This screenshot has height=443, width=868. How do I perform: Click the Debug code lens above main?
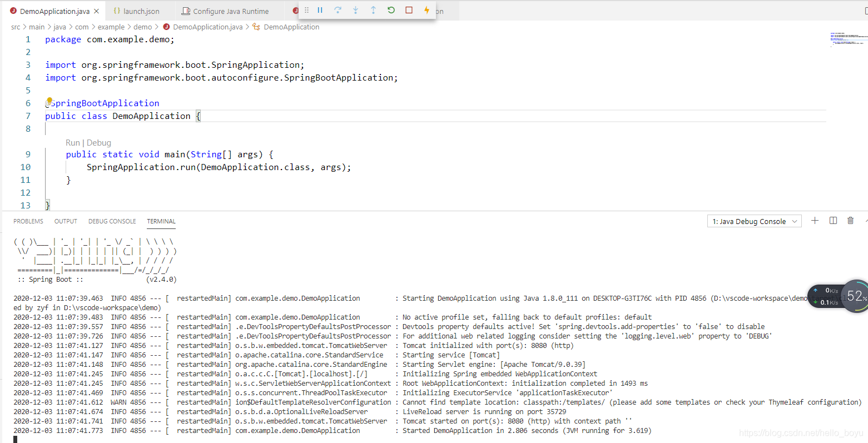click(99, 143)
